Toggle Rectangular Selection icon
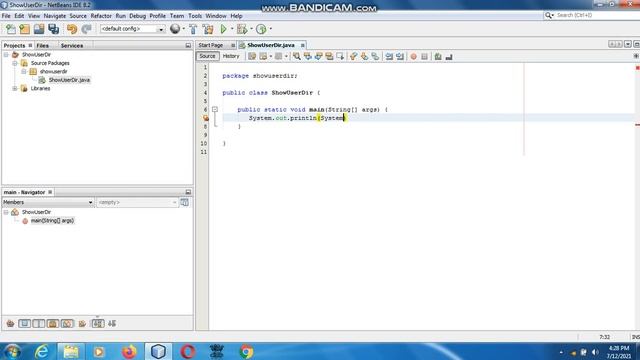 (340, 57)
